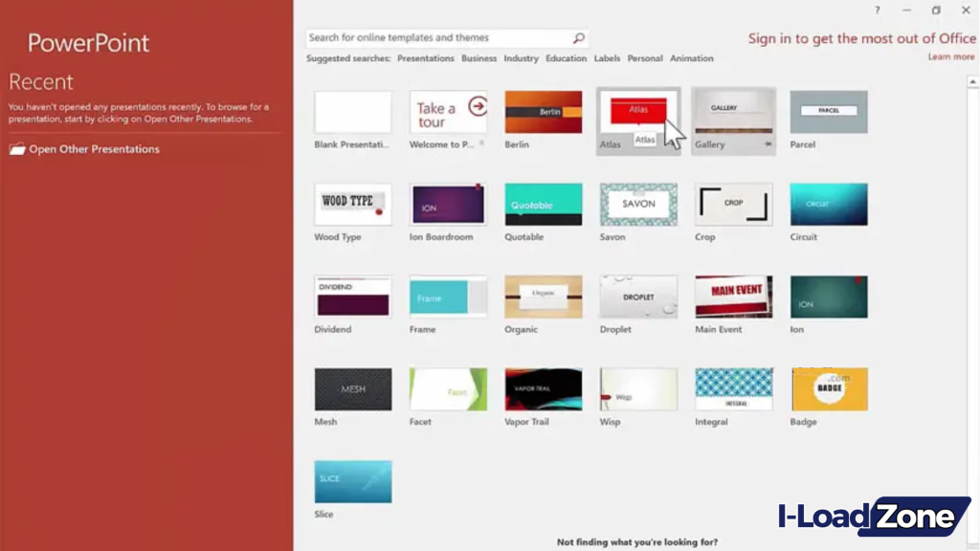Viewport: 980px width, 551px height.
Task: Click the Presentations suggested search
Action: 425,57
